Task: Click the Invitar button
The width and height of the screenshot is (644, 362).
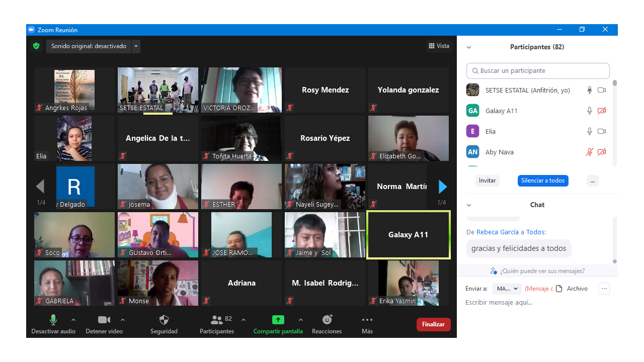Action: coord(487,180)
